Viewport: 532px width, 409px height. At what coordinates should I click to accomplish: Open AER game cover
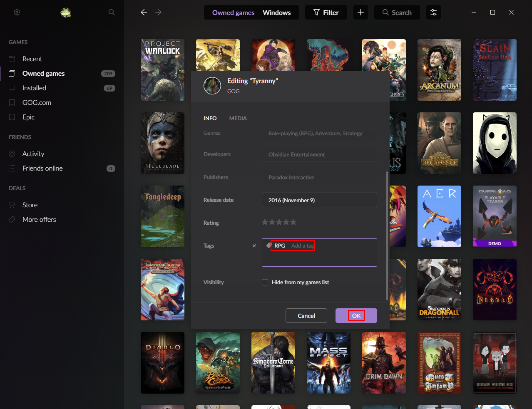[x=439, y=216]
